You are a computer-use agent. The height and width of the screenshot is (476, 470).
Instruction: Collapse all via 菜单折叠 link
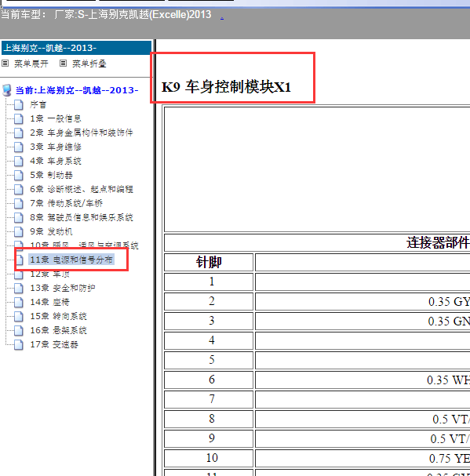pos(89,64)
